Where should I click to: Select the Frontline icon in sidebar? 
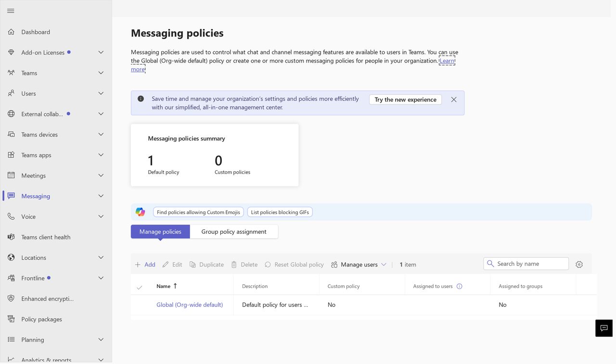(11, 278)
